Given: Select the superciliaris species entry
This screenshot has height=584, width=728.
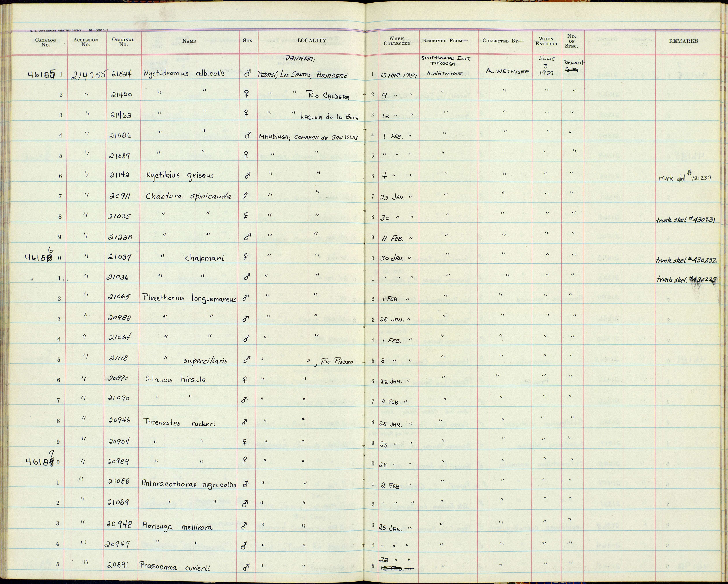Looking at the screenshot, I should click(x=205, y=361).
